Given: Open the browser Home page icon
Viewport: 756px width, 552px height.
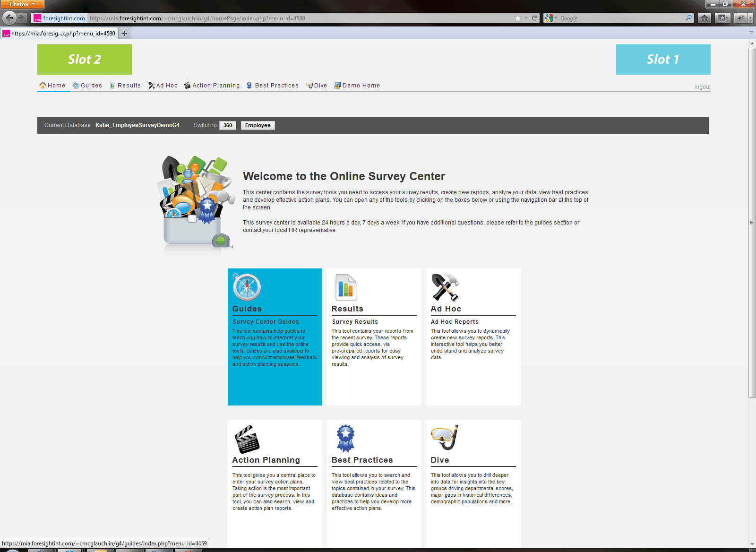Looking at the screenshot, I should 704,18.
